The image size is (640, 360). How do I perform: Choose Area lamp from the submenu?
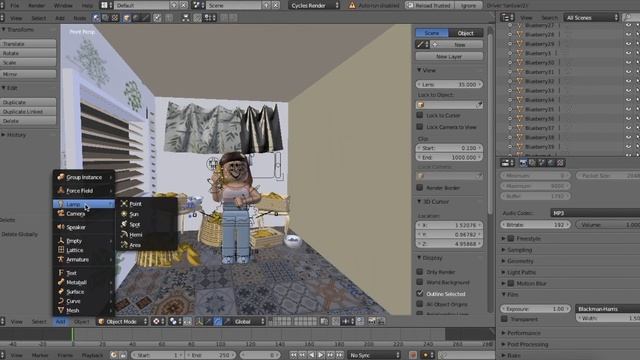(147, 245)
